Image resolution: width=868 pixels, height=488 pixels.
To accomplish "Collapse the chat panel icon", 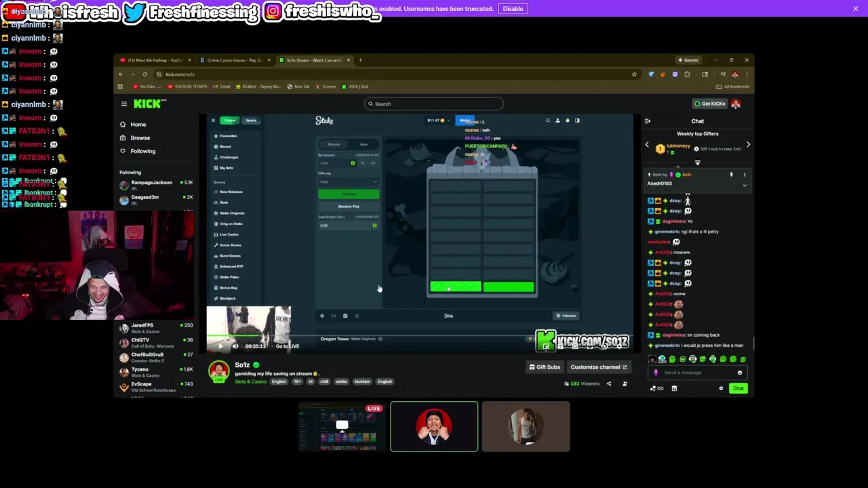I will (x=648, y=121).
